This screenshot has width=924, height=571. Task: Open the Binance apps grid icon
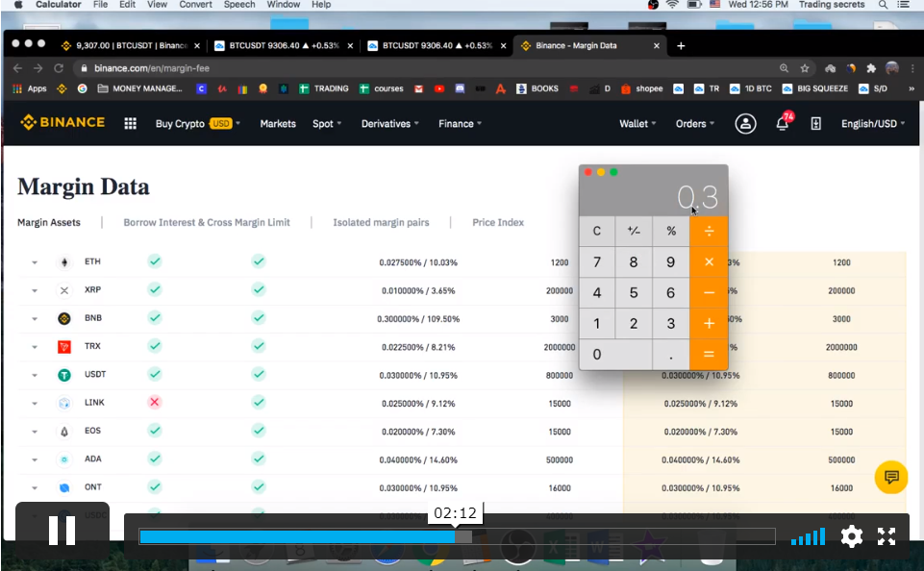pos(130,123)
